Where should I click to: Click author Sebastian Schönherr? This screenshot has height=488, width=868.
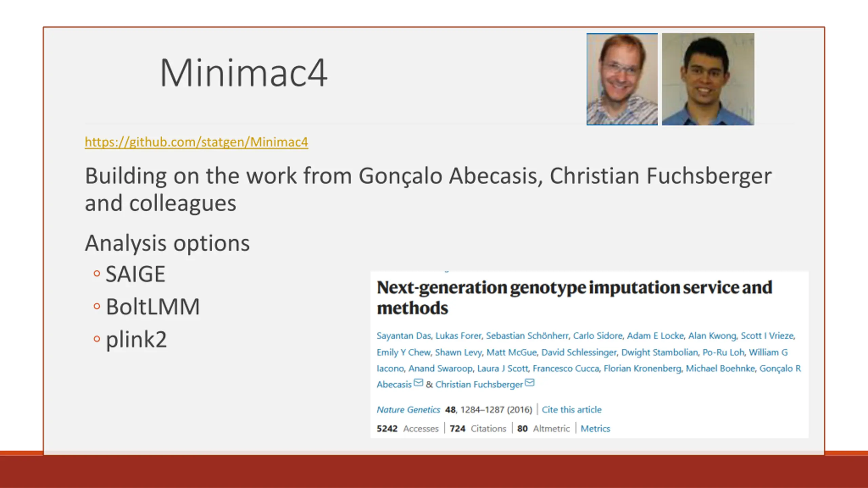coord(527,336)
